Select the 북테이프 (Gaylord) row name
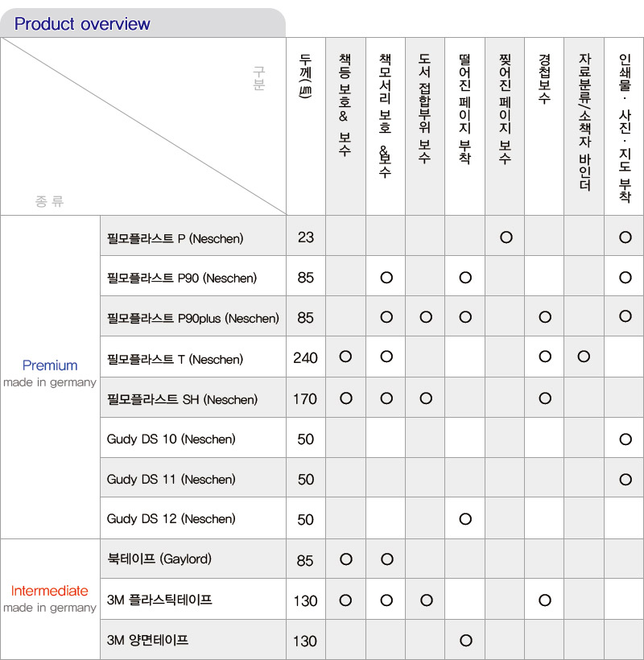This screenshot has height=660, width=644. (x=159, y=559)
